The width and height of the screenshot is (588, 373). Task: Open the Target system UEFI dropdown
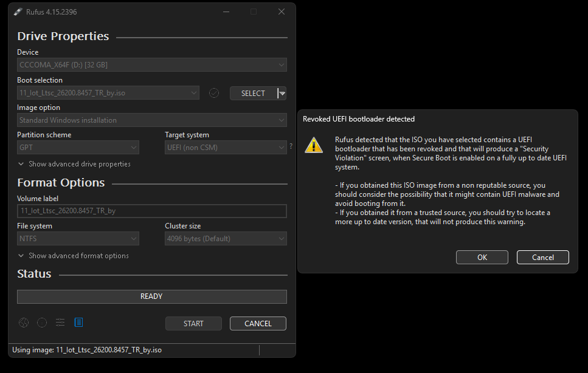click(x=226, y=148)
